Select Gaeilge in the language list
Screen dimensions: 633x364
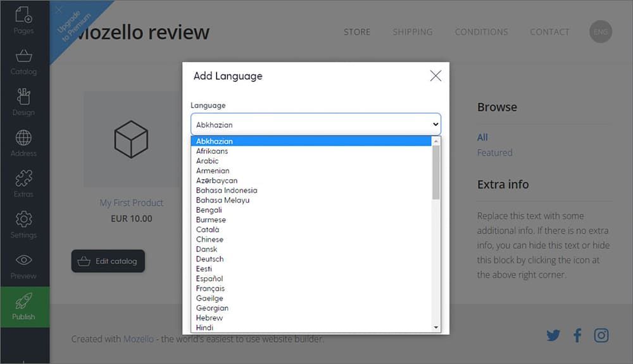(x=311, y=298)
